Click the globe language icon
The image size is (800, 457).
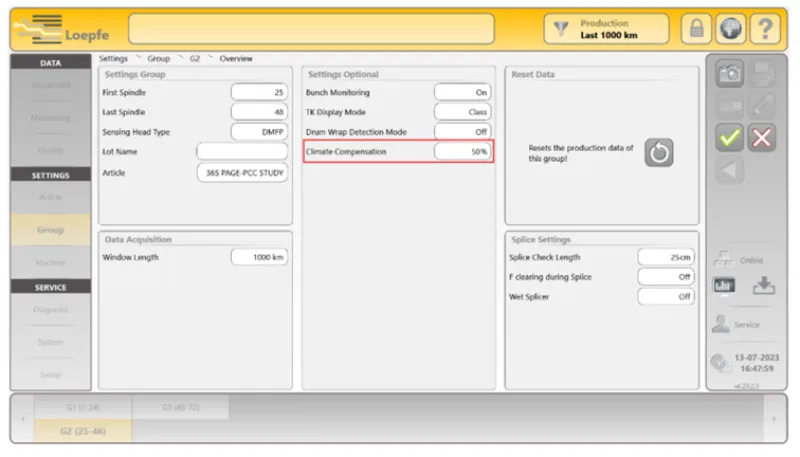pyautogui.click(x=731, y=29)
